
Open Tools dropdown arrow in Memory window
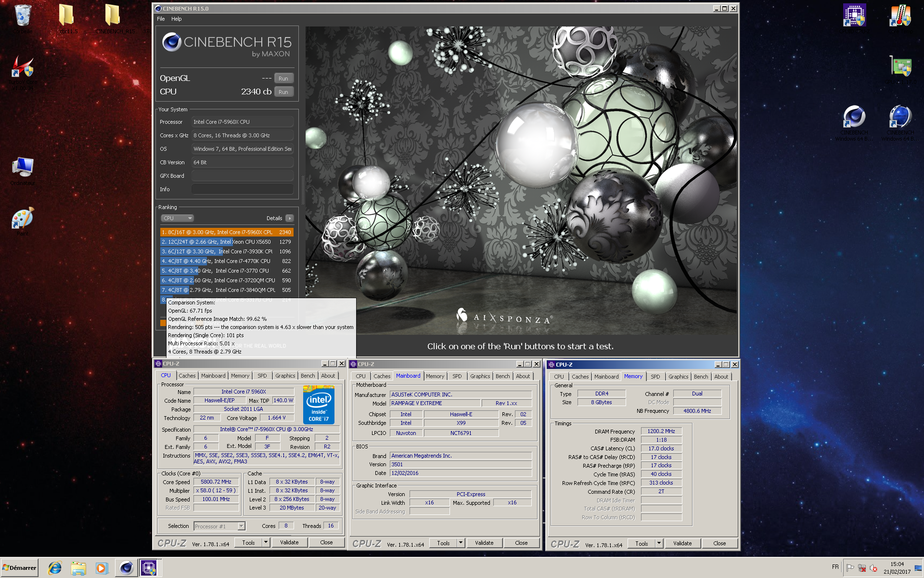(x=659, y=543)
